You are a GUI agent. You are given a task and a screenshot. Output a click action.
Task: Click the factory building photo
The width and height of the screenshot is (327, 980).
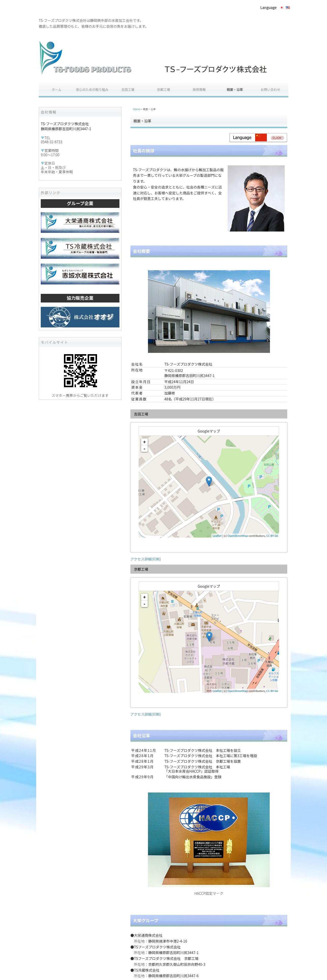point(209,312)
